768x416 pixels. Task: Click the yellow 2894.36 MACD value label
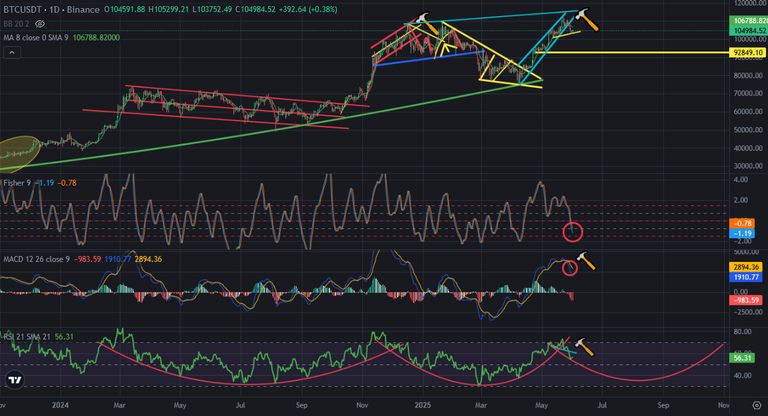point(745,267)
